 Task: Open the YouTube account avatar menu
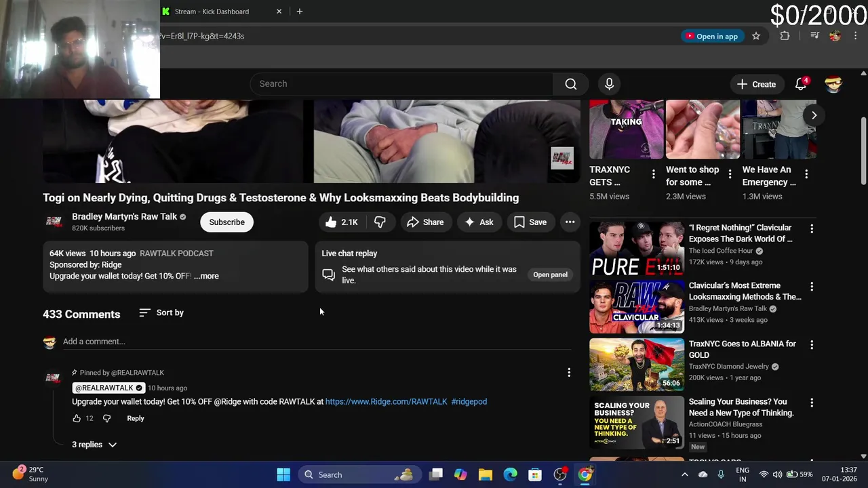pos(833,84)
